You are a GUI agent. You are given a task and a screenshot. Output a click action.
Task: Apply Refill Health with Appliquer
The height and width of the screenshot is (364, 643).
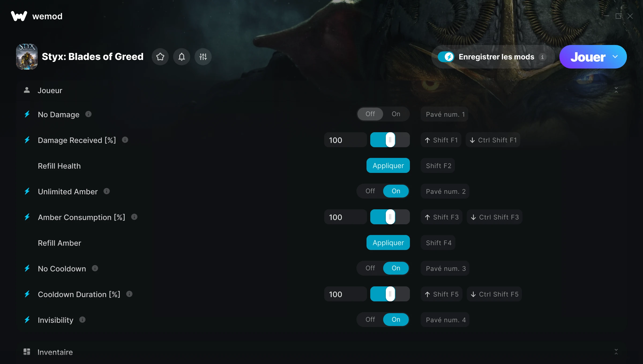coord(388,165)
